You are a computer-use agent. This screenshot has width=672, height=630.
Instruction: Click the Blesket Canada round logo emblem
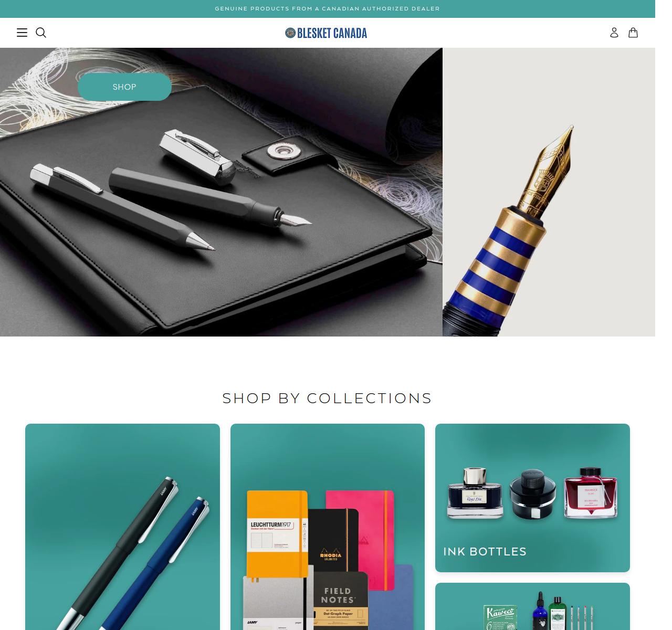point(290,33)
